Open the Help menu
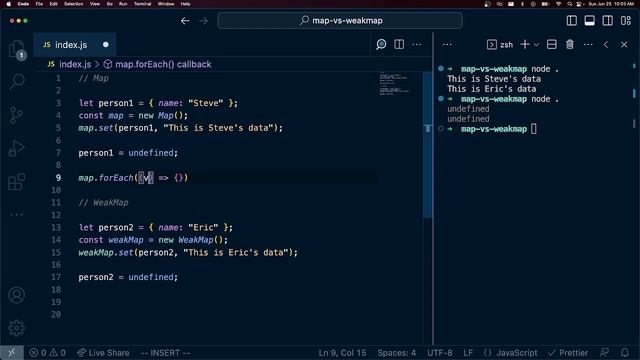The height and width of the screenshot is (360, 640). coord(185,4)
